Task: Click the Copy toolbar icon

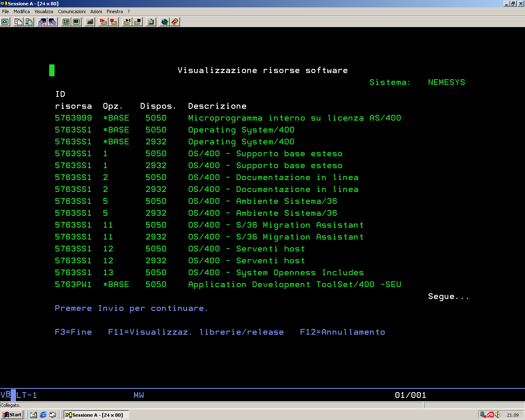Action: (x=18, y=22)
